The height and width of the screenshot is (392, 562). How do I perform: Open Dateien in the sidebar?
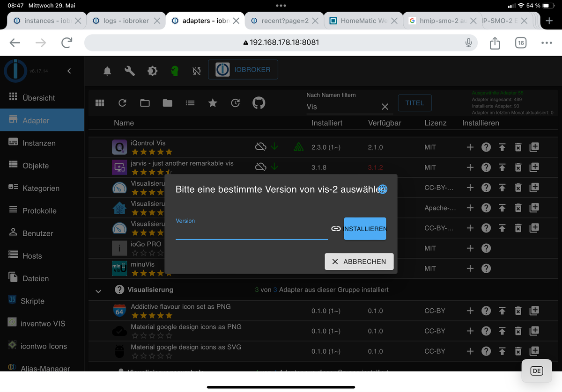(x=42, y=278)
